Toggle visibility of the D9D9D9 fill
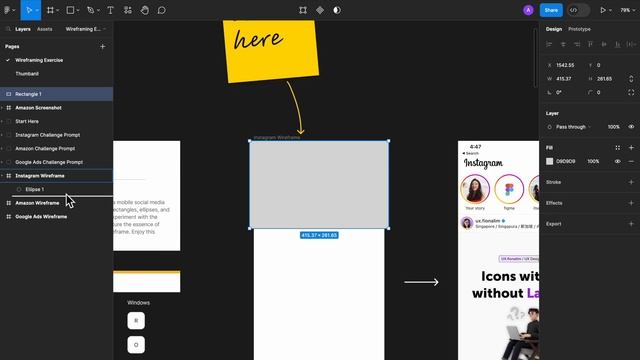This screenshot has width=640, height=360. [618, 161]
